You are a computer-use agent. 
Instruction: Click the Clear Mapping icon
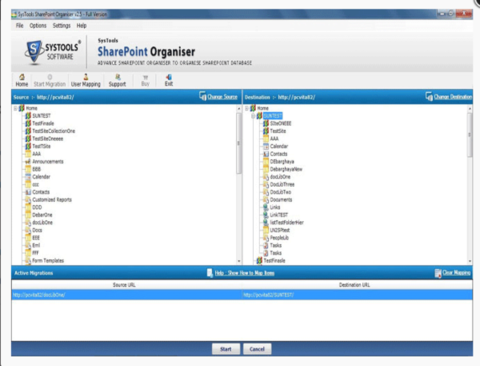tap(438, 273)
